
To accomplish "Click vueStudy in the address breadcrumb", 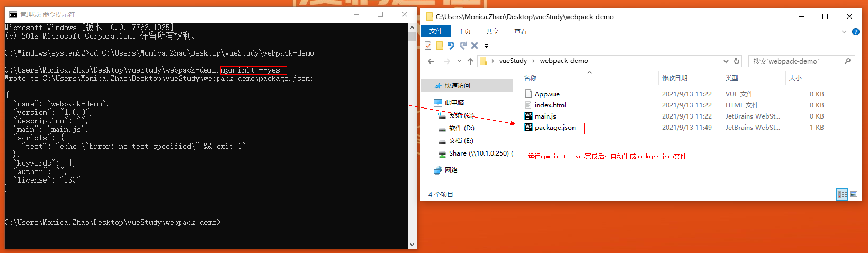I will pos(513,61).
